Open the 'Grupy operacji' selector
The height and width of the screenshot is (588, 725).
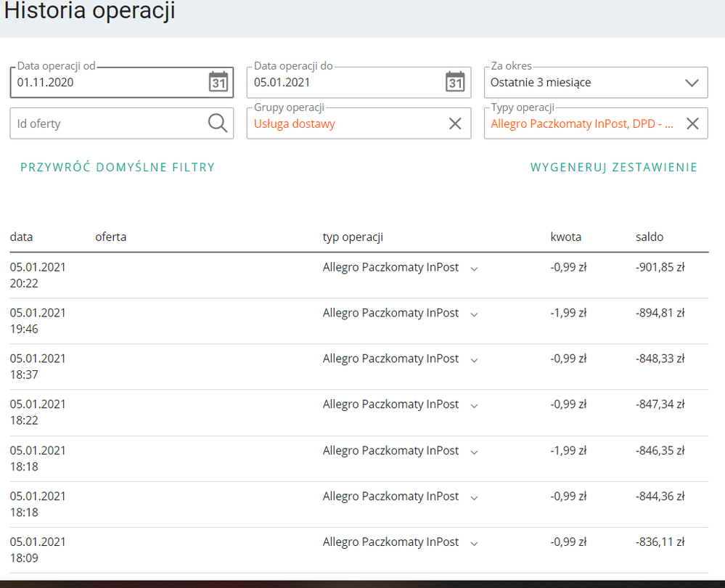[345, 124]
